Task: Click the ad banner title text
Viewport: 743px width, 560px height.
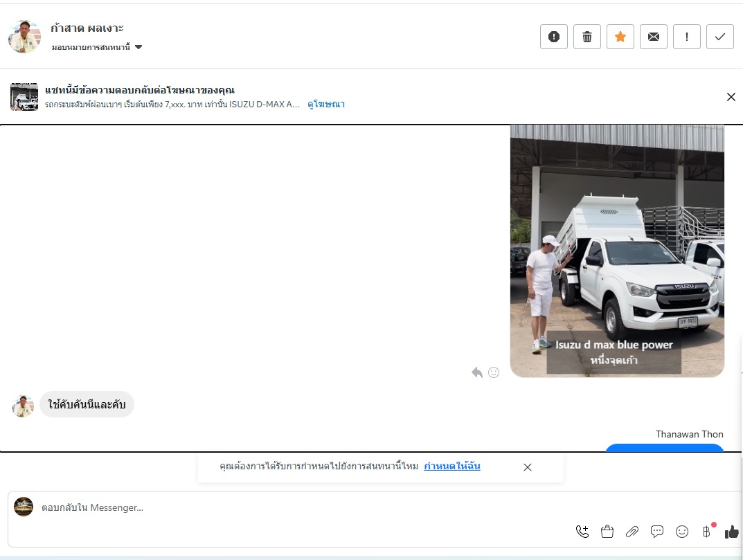Action: [140, 90]
